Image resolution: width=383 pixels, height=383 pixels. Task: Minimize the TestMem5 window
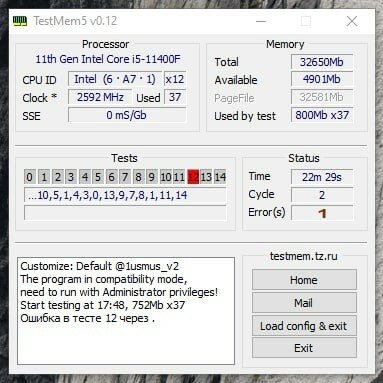click(x=261, y=21)
